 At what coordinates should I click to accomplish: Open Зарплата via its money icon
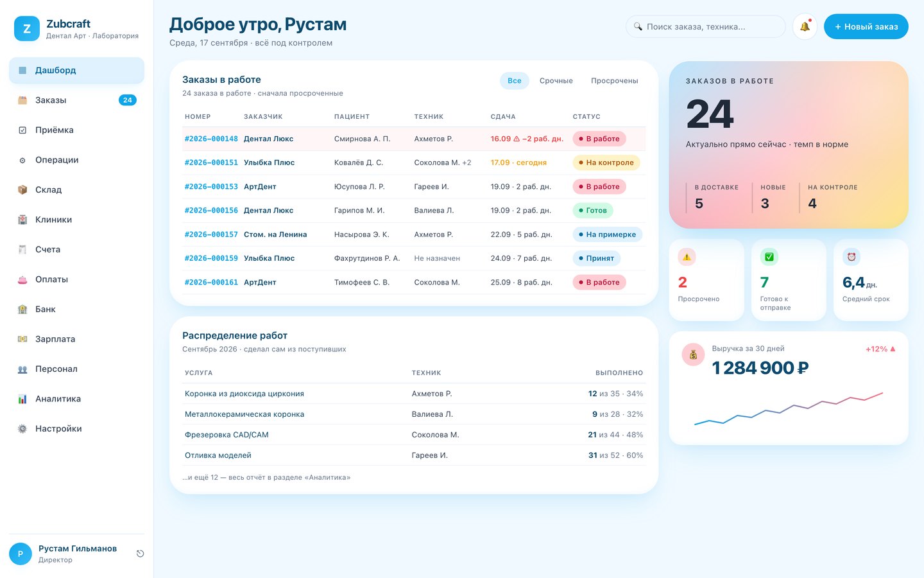click(22, 339)
